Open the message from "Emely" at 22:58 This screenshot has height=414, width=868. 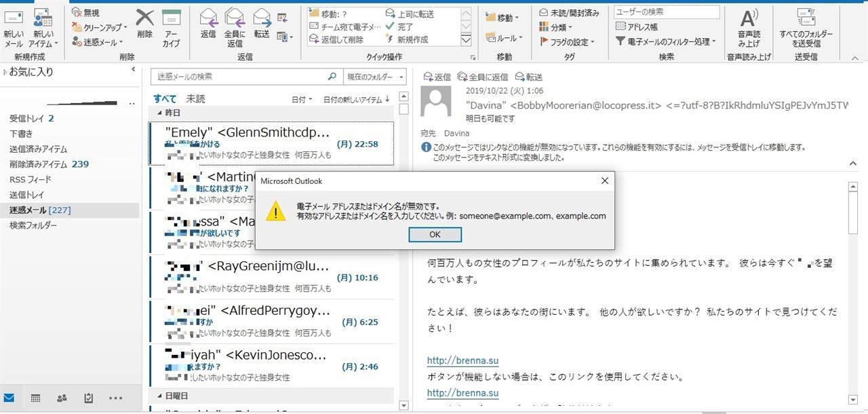click(271, 144)
